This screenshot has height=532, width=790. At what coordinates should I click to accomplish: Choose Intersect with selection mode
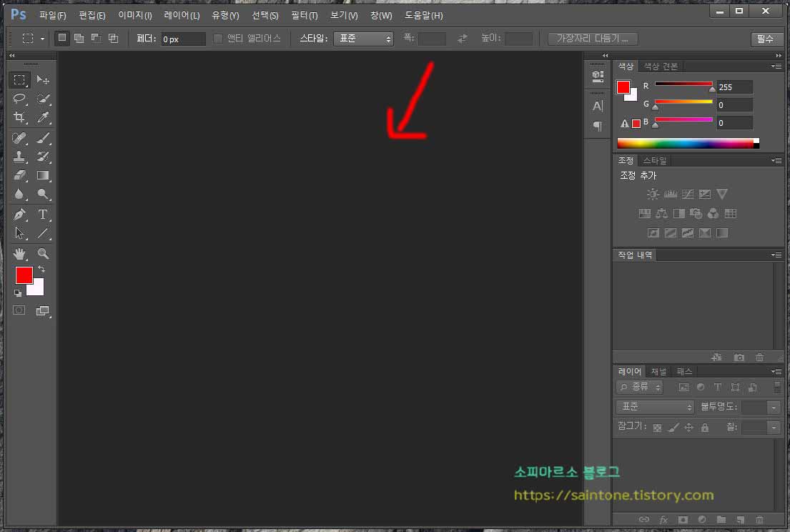coord(114,39)
